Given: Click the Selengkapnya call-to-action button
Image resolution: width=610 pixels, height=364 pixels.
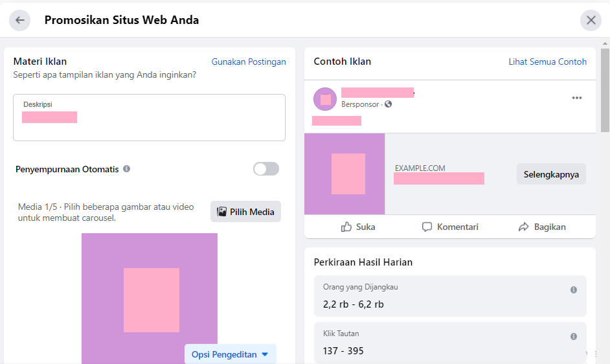Looking at the screenshot, I should coord(551,174).
